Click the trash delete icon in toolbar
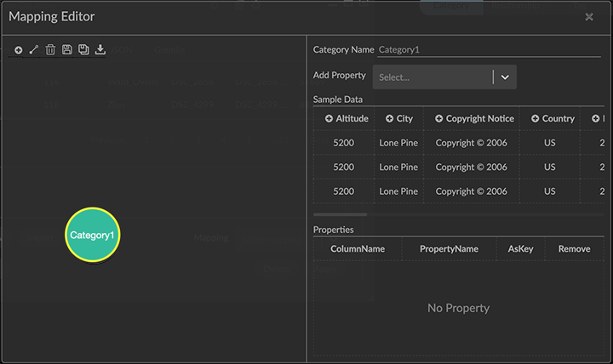 [x=50, y=50]
